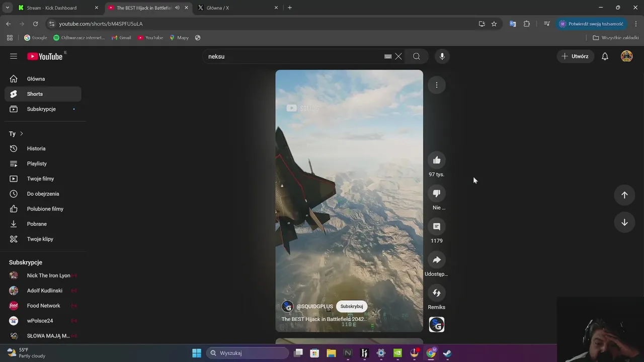Install app icon in address bar
The image size is (644, 362).
(481, 24)
